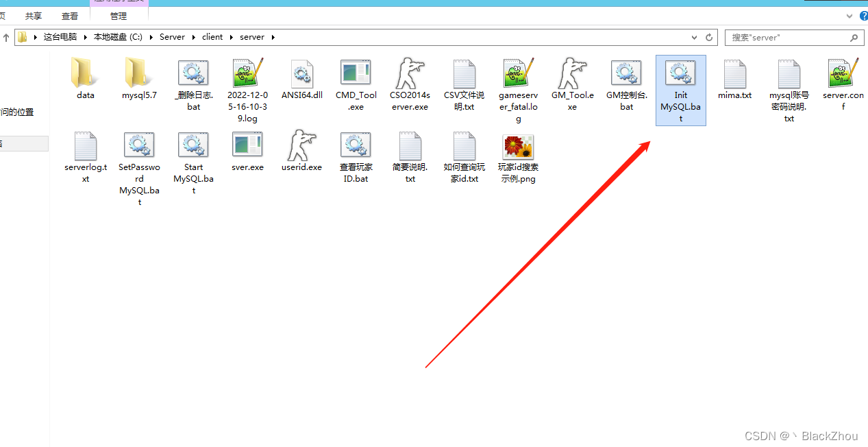Select the mysql账号密码说明.txt file
The width and height of the screenshot is (868, 447).
[789, 90]
